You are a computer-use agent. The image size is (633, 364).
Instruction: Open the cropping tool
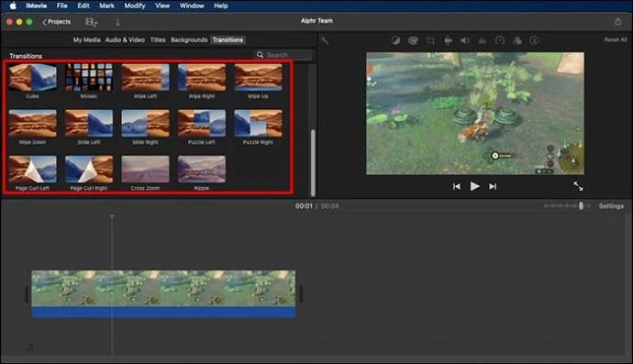(430, 40)
